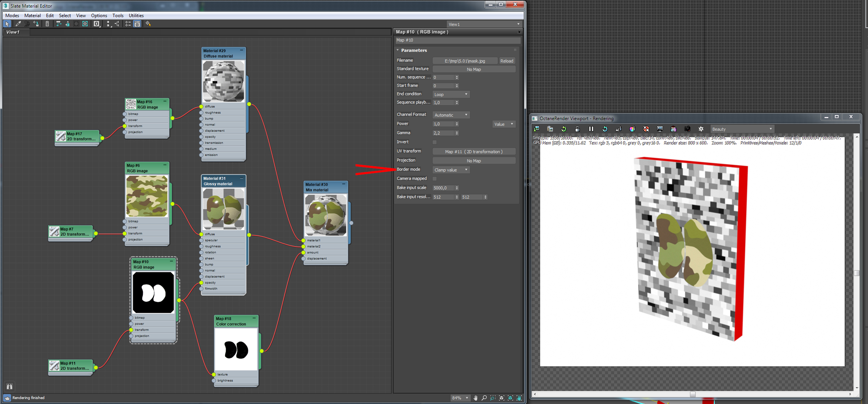Click Octane viewport vertical scrollbar thumb
This screenshot has width=868, height=404.
click(x=857, y=273)
